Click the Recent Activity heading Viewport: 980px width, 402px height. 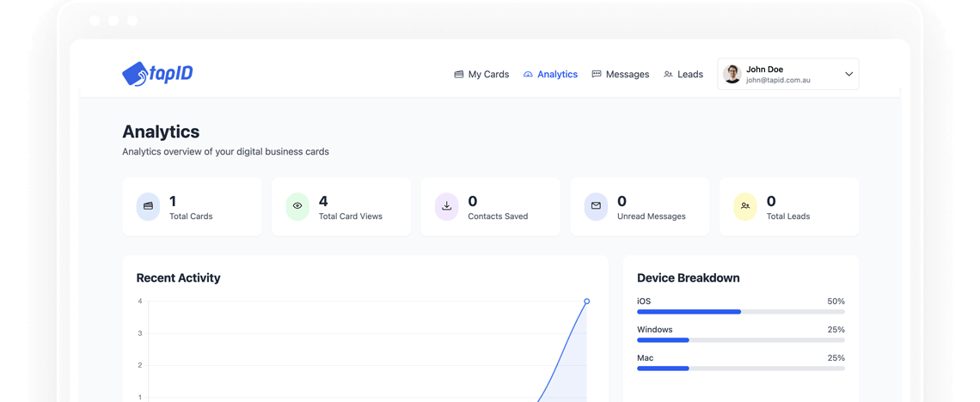(178, 277)
